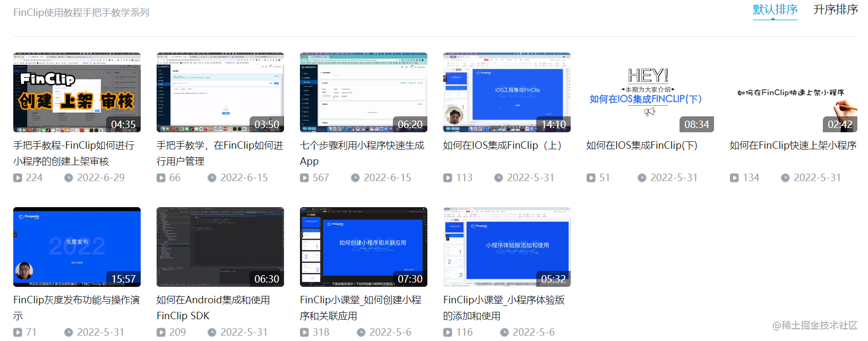Open the 14:10 iOS工程集成FinClip thumbnail
This screenshot has width=868, height=341.
coord(507,92)
